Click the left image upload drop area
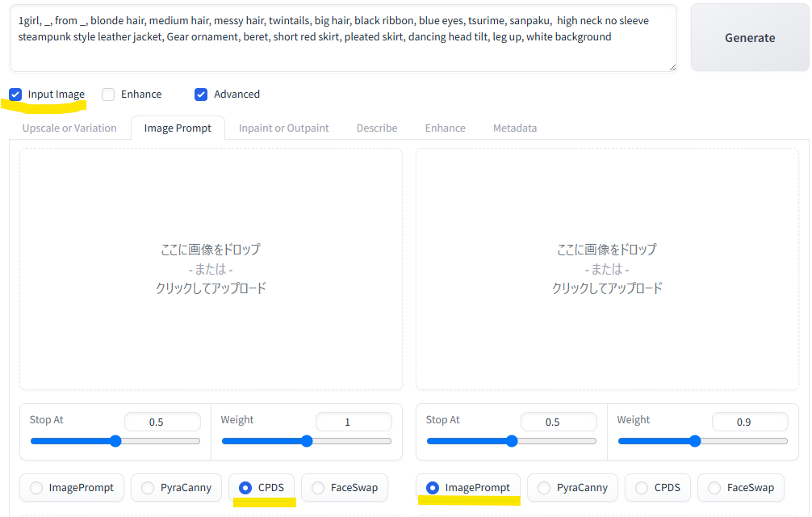Image resolution: width=812 pixels, height=517 pixels. tap(211, 269)
